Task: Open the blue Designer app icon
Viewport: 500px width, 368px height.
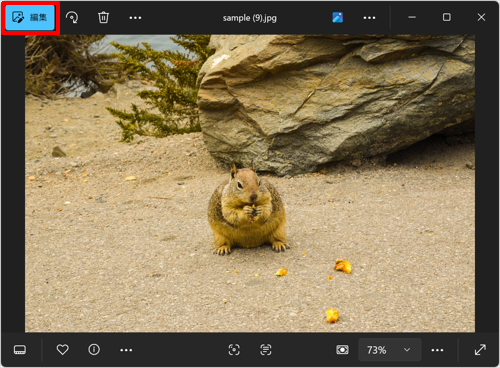Action: (x=337, y=17)
